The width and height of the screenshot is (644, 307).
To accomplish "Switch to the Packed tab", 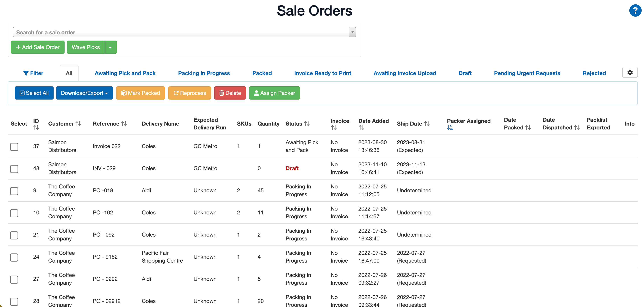I will [262, 73].
